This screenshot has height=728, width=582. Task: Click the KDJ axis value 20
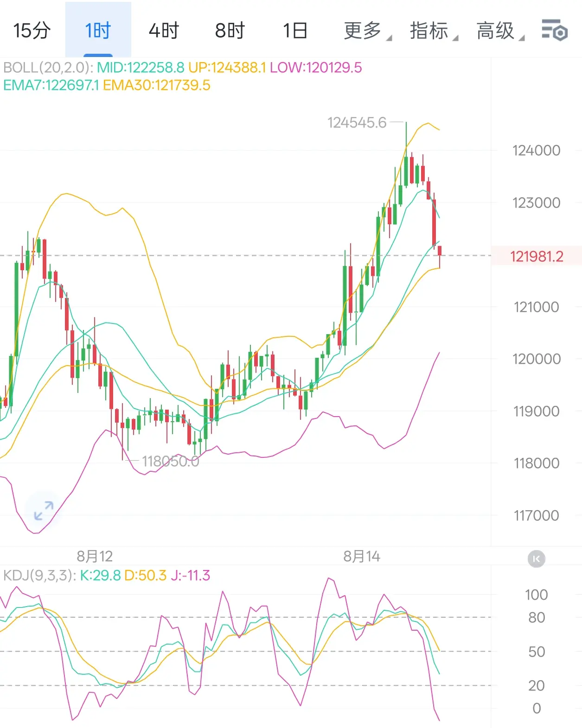[x=537, y=686]
